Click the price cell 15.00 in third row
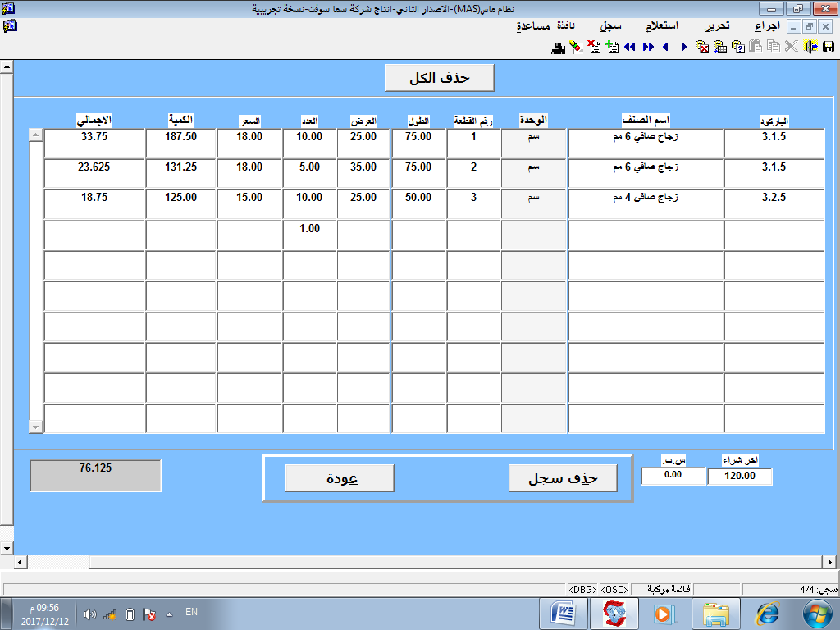 pos(249,198)
